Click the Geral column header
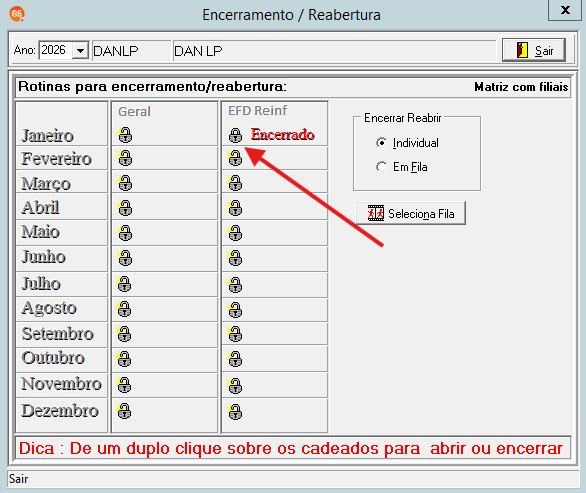The image size is (586, 493). tap(134, 111)
